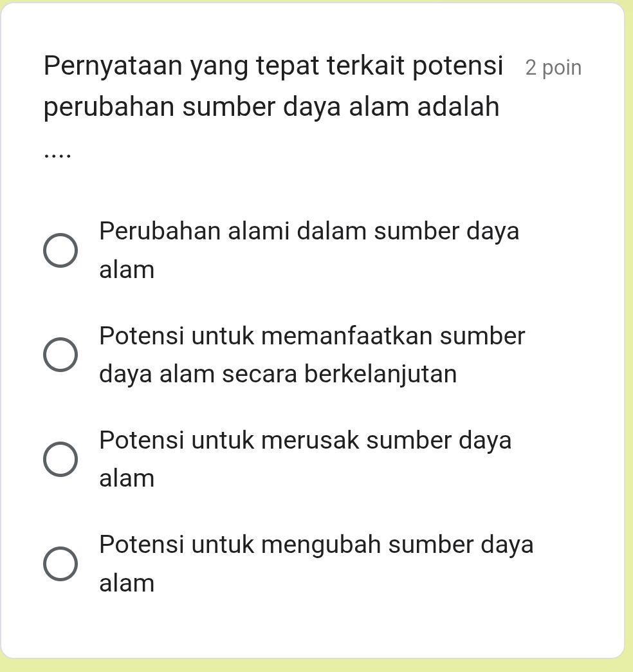Screen dimensions: 633x672
Task: Click the radio circle beside the second answer
Action: pos(60,354)
